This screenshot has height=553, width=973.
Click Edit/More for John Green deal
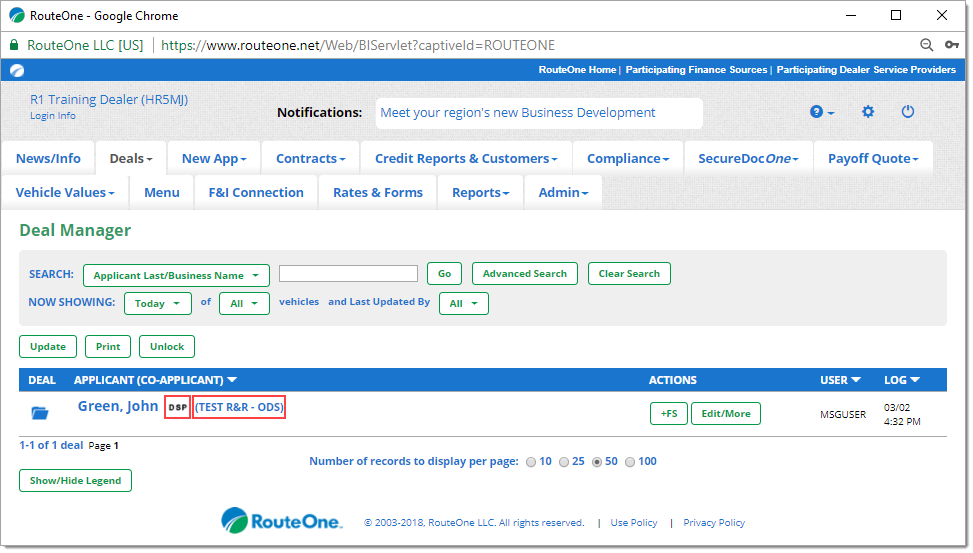pyautogui.click(x=726, y=413)
